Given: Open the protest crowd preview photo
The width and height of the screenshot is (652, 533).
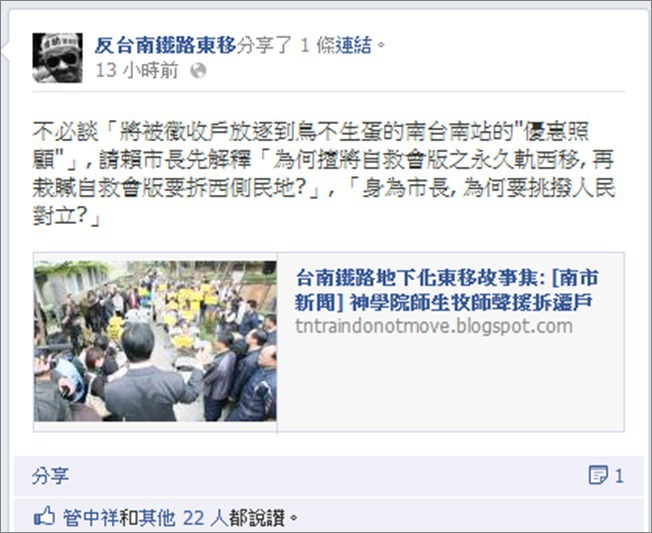Looking at the screenshot, I should point(155,341).
